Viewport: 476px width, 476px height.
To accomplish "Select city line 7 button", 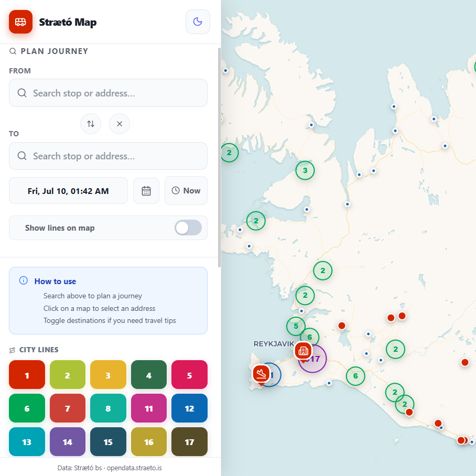I will [x=68, y=408].
